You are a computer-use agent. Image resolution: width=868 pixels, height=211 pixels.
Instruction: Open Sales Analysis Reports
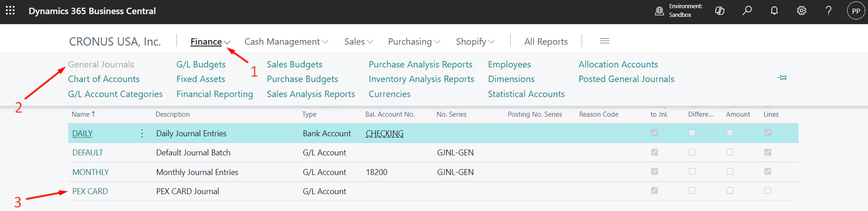point(311,94)
